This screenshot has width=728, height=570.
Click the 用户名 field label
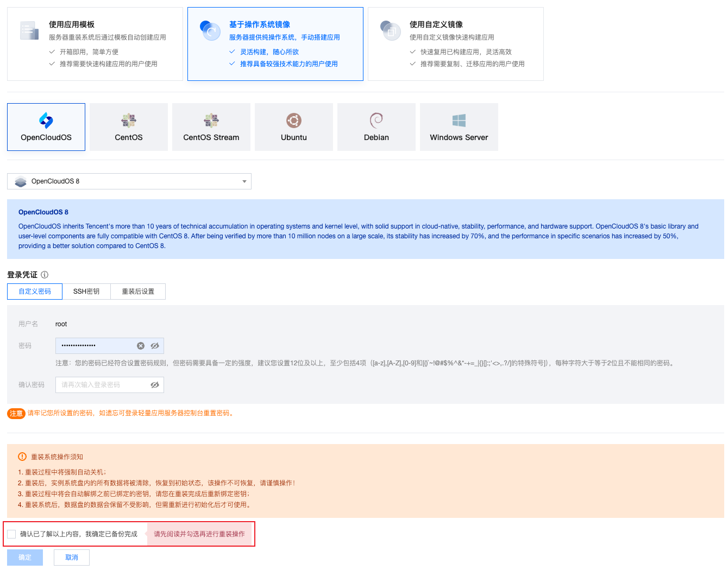28,324
